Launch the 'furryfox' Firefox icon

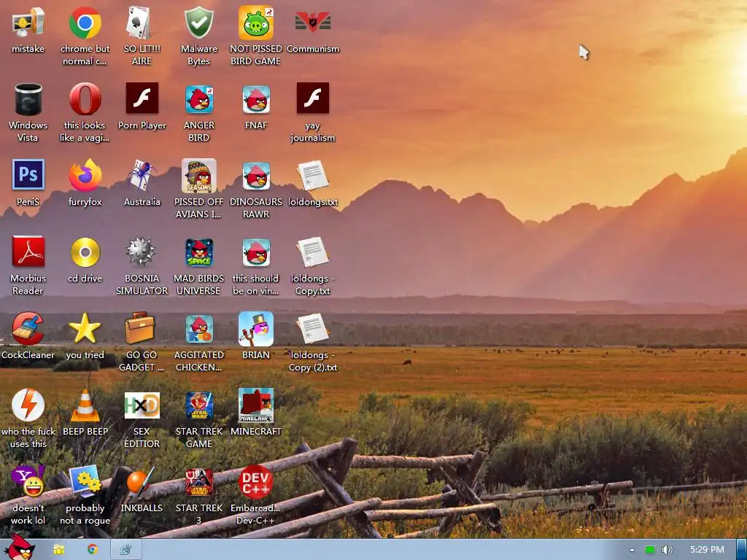pyautogui.click(x=85, y=175)
